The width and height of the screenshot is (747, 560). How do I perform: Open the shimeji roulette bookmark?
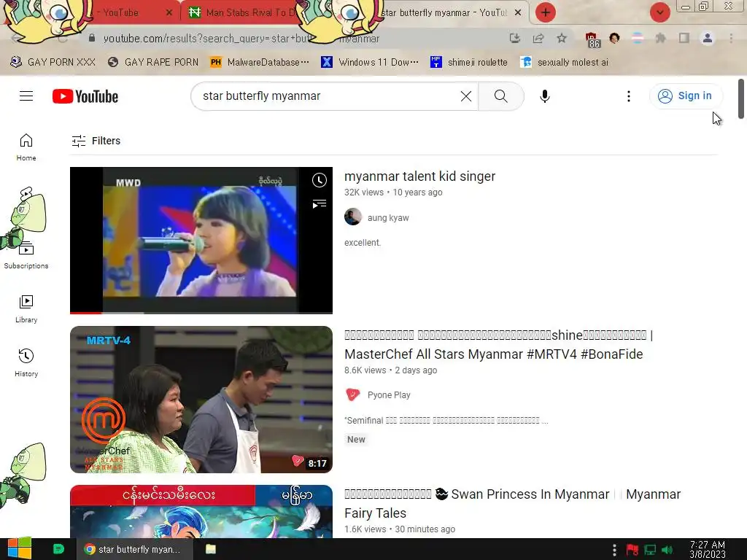(x=469, y=62)
